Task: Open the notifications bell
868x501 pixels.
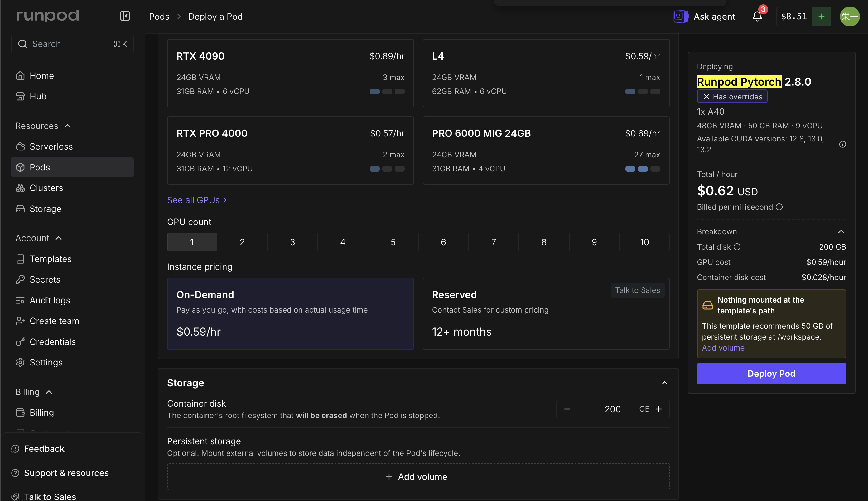Action: click(x=757, y=17)
